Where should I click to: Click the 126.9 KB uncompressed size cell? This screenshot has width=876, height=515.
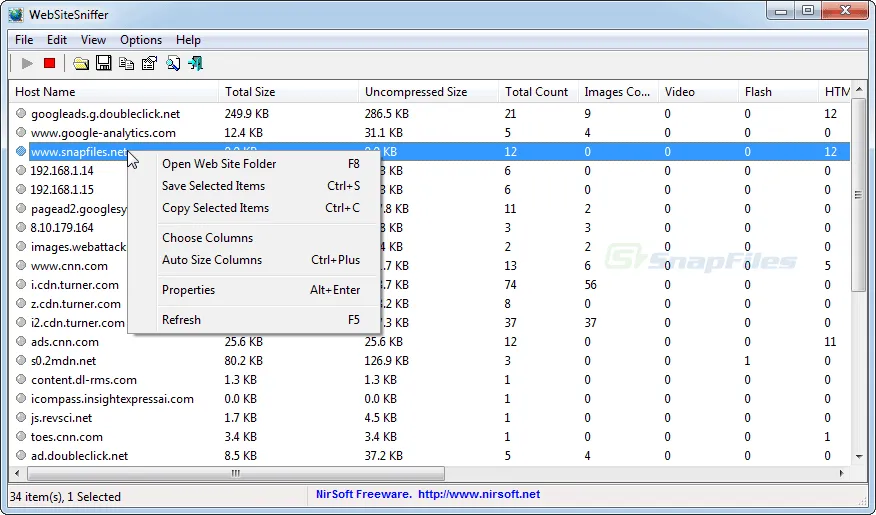coord(387,361)
